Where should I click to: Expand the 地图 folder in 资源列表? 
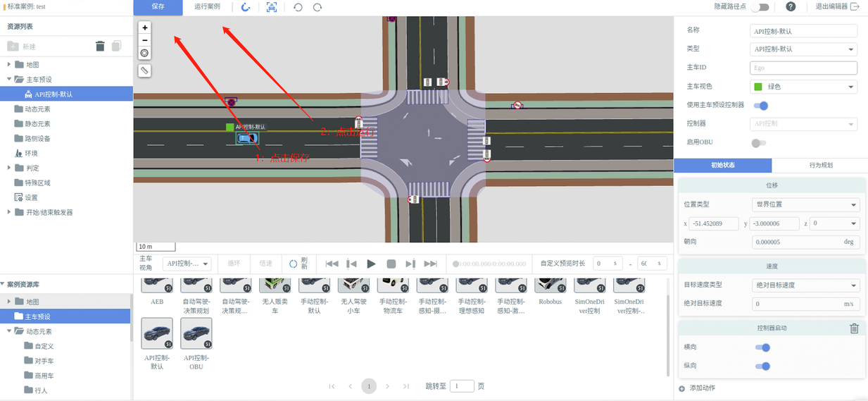pyautogui.click(x=10, y=65)
